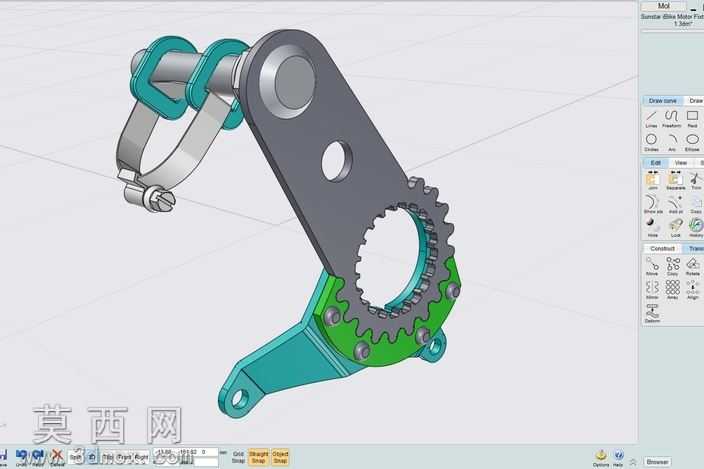704x469 pixels.
Task: Select the Align transform tool
Action: 693,290
